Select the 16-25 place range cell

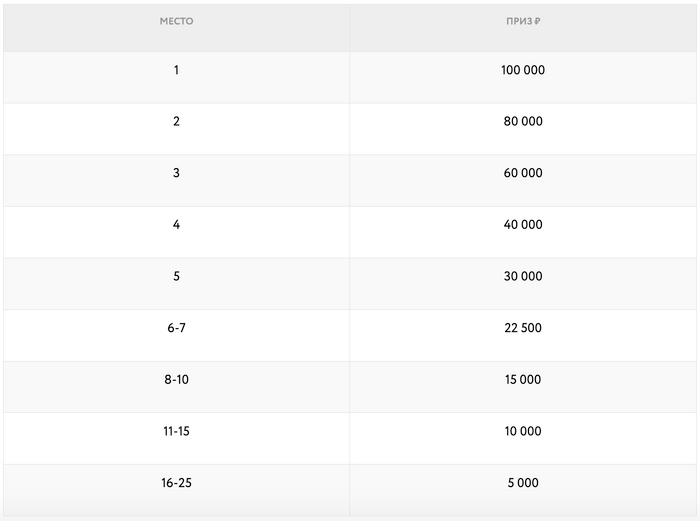[176, 483]
